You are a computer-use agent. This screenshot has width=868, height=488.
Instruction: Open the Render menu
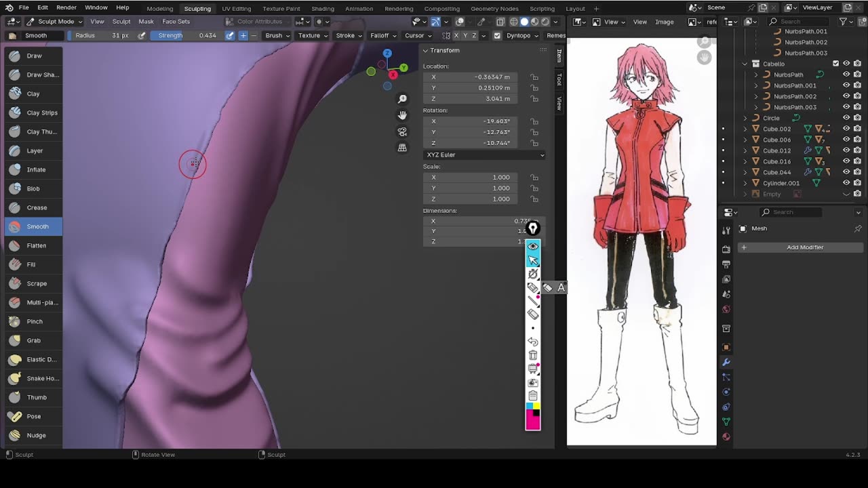click(66, 7)
